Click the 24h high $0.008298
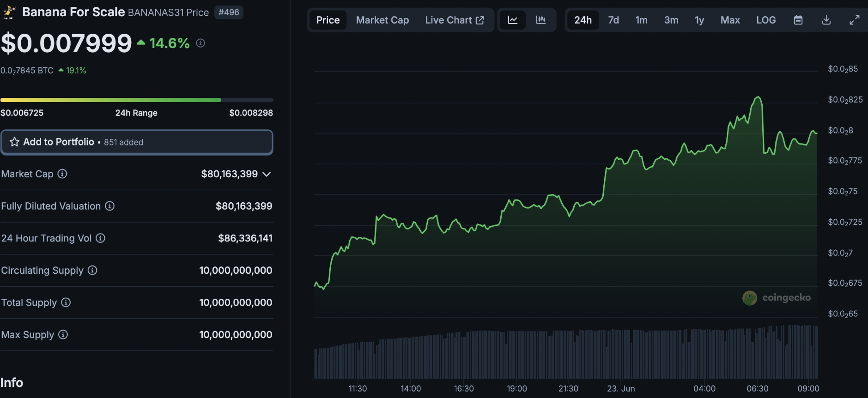868x398 pixels. [x=251, y=113]
